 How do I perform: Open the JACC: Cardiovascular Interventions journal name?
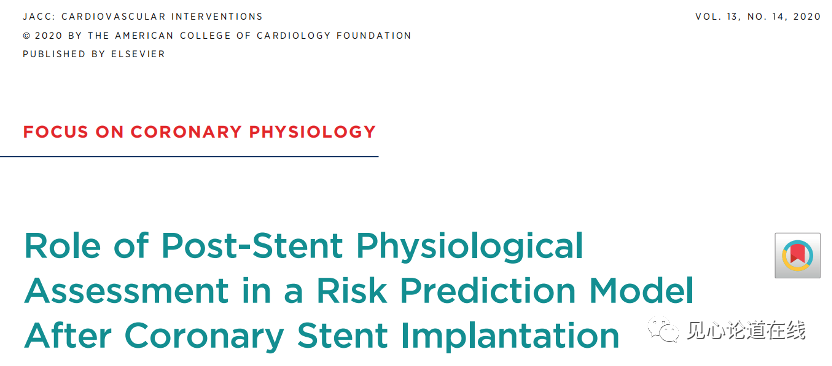[143, 16]
